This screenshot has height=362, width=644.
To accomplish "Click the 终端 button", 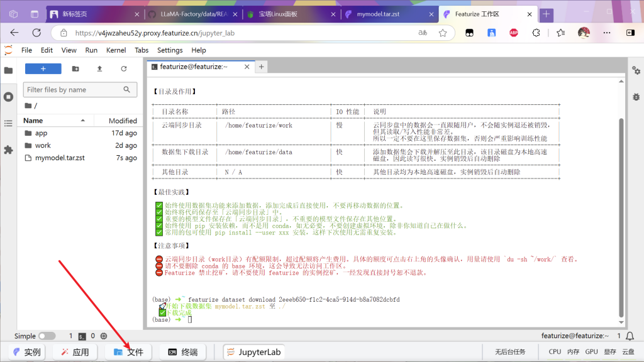I will click(183, 352).
